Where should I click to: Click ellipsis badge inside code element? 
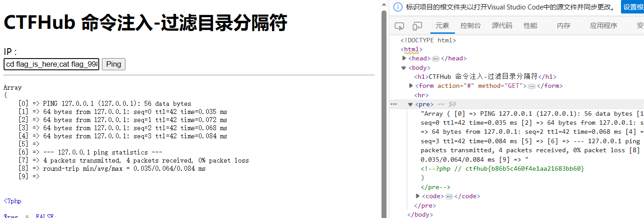coord(449,196)
